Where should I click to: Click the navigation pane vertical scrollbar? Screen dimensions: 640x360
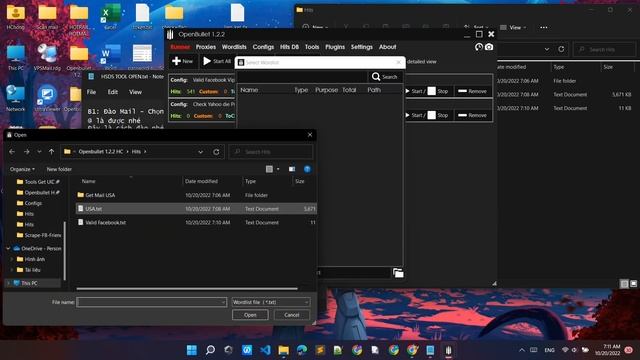(64, 250)
